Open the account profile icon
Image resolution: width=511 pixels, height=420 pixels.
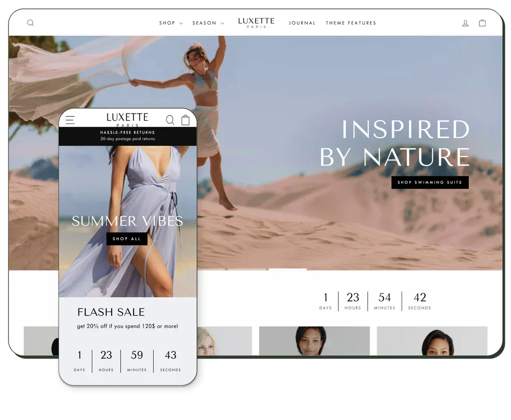click(466, 23)
